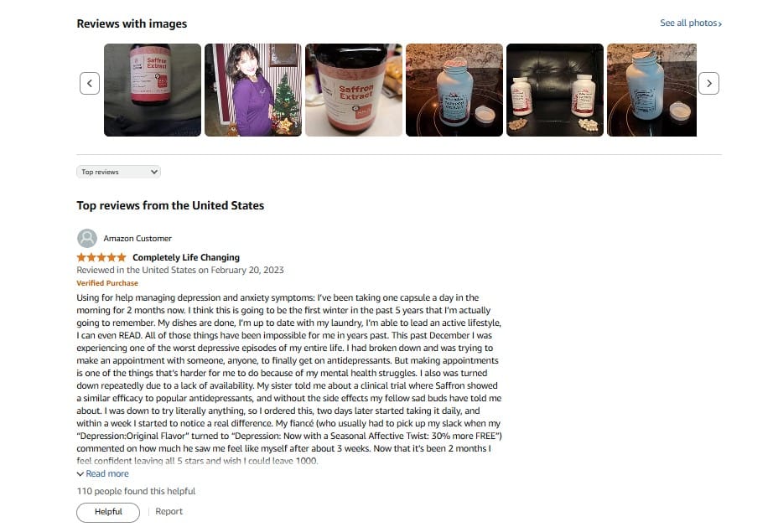Click the chevron beside Read more
The height and width of the screenshot is (532, 773).
click(80, 474)
